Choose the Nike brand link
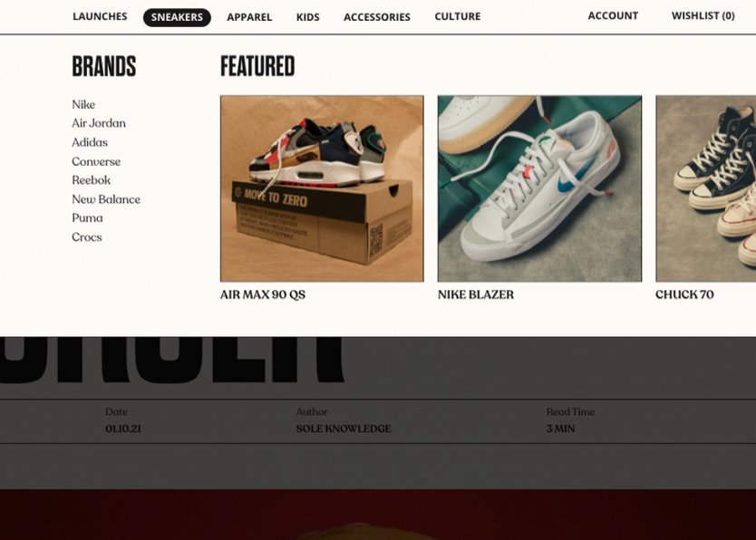 [83, 104]
